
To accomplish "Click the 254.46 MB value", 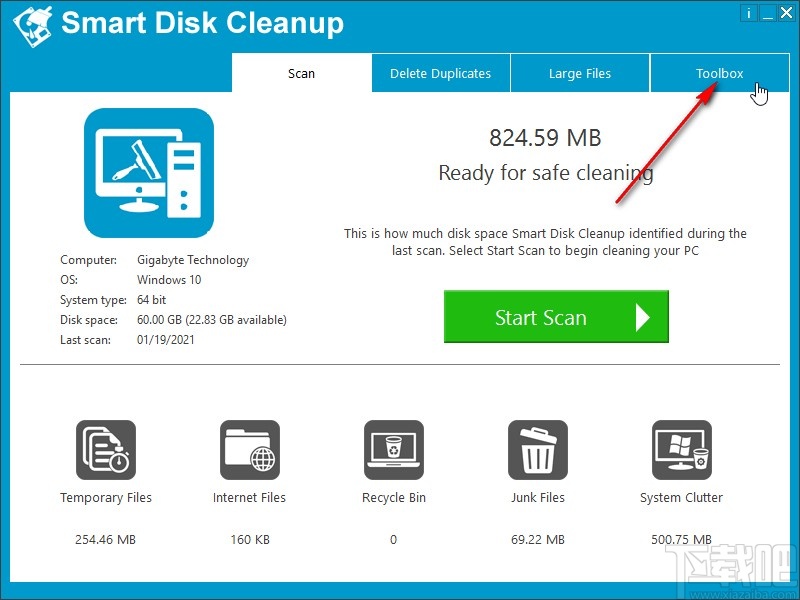I will pyautogui.click(x=106, y=539).
